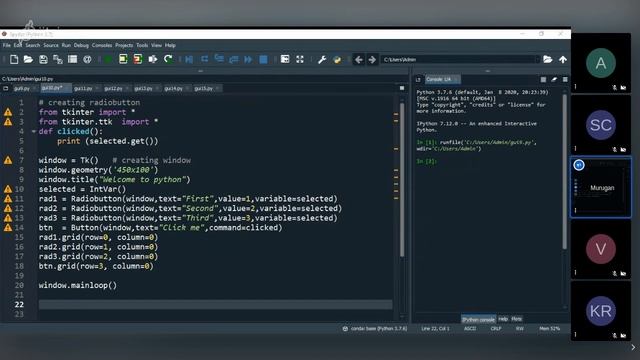Viewport: 640px width, 360px height.
Task: Stop debugging with the blue square icon
Action: [264, 60]
